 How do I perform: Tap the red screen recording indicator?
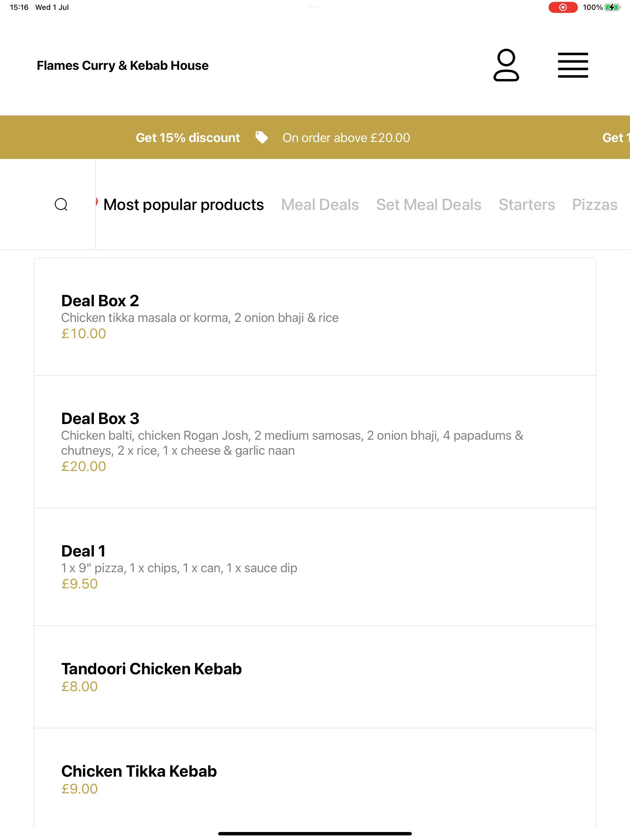[563, 7]
